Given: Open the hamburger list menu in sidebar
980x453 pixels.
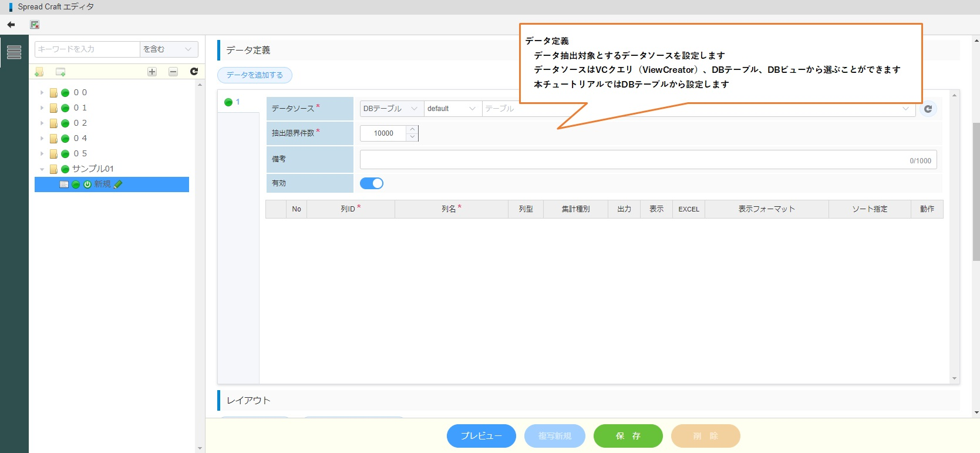Looking at the screenshot, I should [14, 52].
